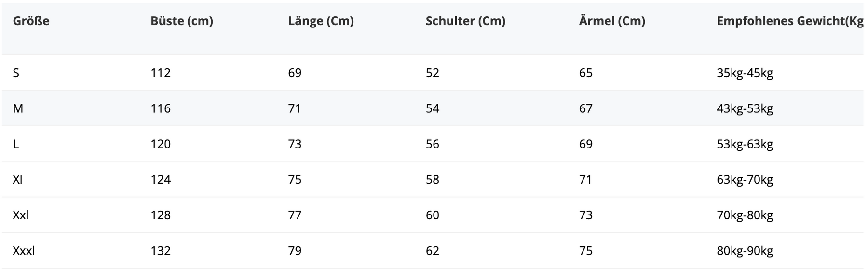Screen dimensions: 868x269
Task: Click length value 71
Action: (x=295, y=108)
